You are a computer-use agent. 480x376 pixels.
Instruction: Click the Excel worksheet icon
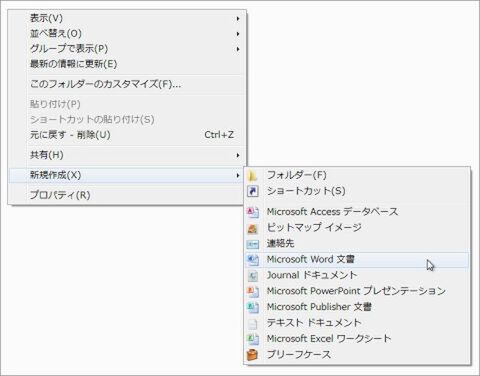pos(253,339)
